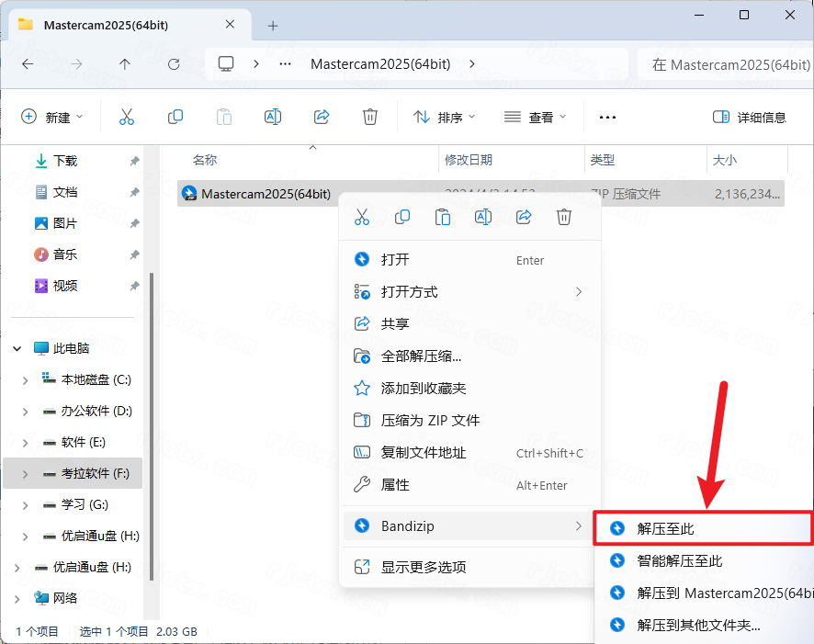Click the Copy icon in the toolbar
Viewport: 814px width, 644px height.
coord(175,117)
